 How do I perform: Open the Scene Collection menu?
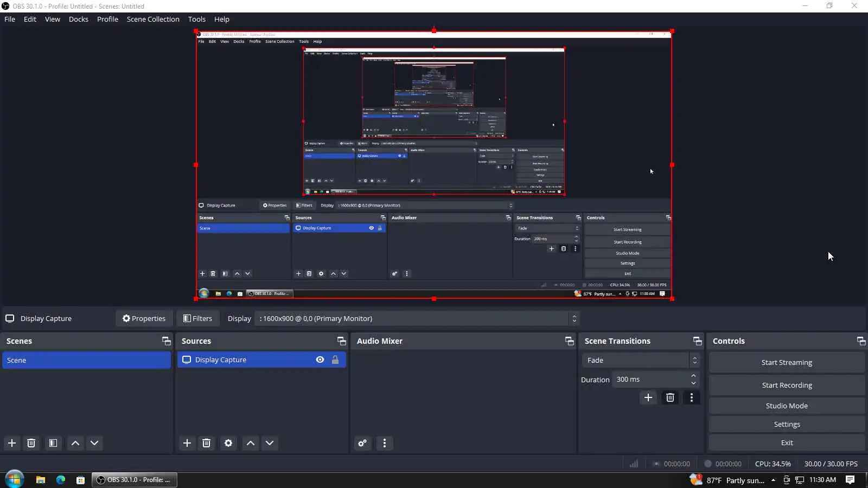pyautogui.click(x=153, y=19)
